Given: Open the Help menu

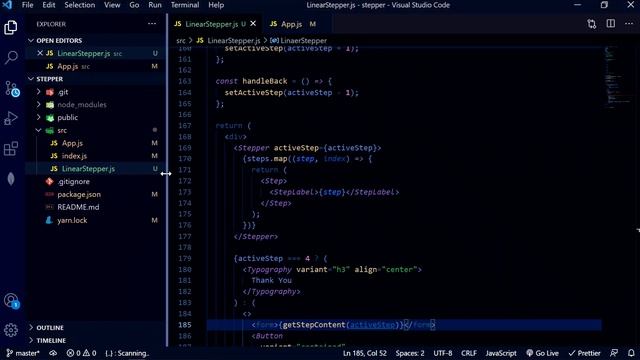Looking at the screenshot, I should point(216,5).
